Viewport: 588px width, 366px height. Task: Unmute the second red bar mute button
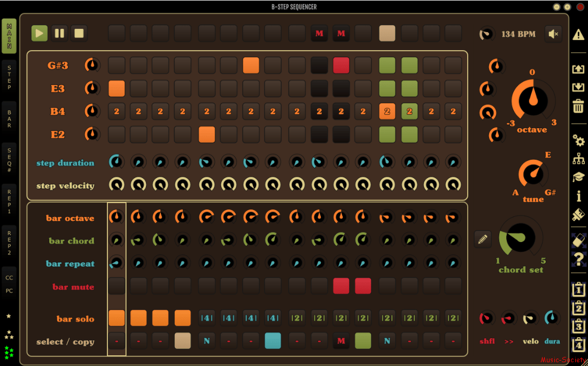[x=363, y=286]
